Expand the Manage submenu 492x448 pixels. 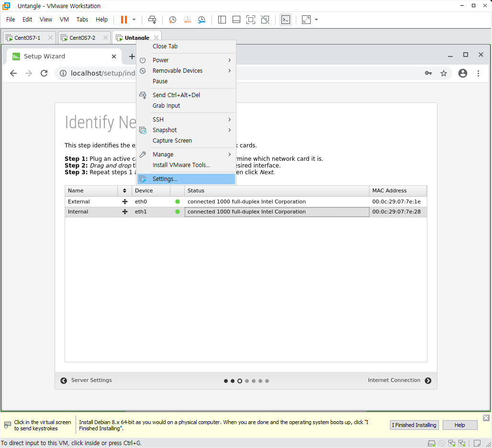(186, 155)
